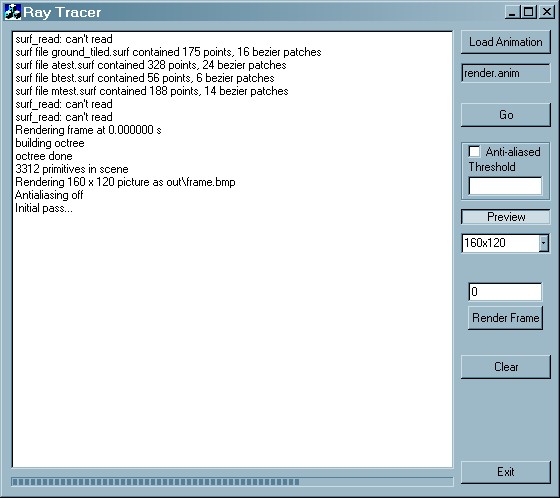Image resolution: width=560 pixels, height=498 pixels.
Task: Click the Ray Tracer title bar app icon
Action: pos(12,12)
